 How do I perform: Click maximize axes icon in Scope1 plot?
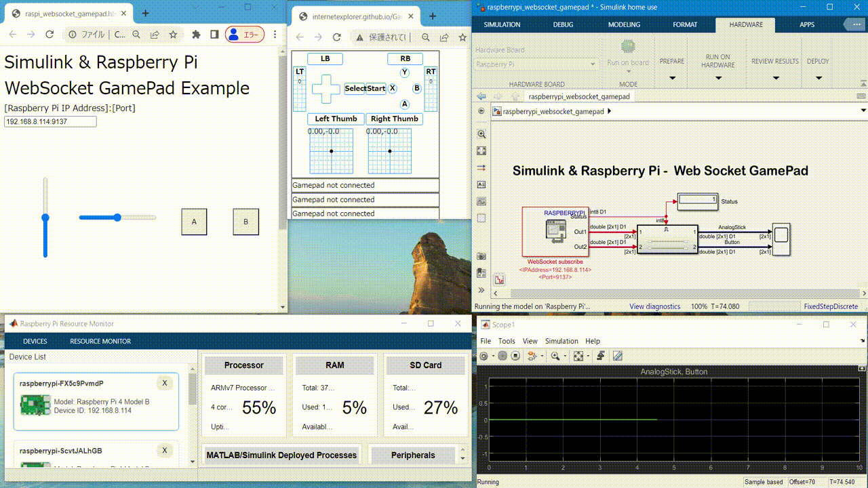click(x=861, y=369)
